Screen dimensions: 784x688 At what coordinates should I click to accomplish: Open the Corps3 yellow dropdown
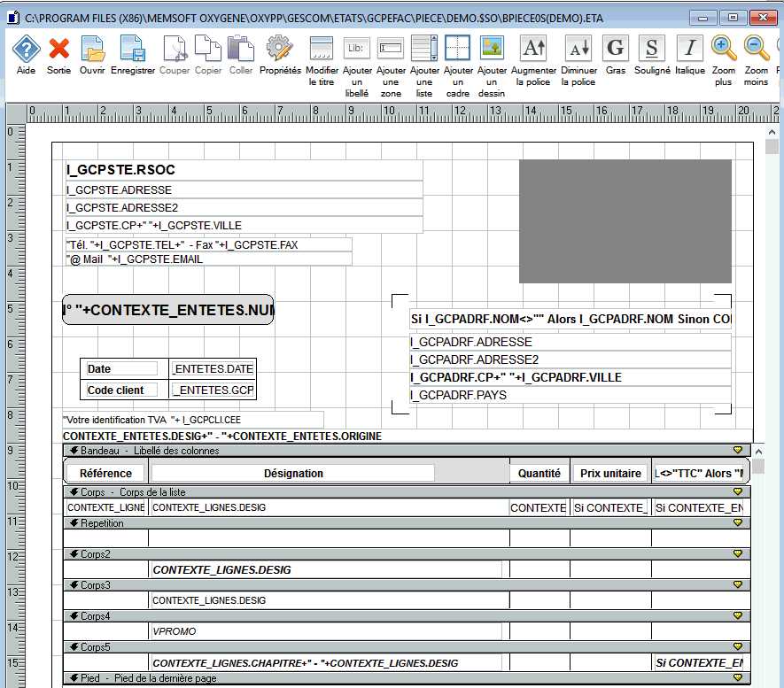pos(738,584)
